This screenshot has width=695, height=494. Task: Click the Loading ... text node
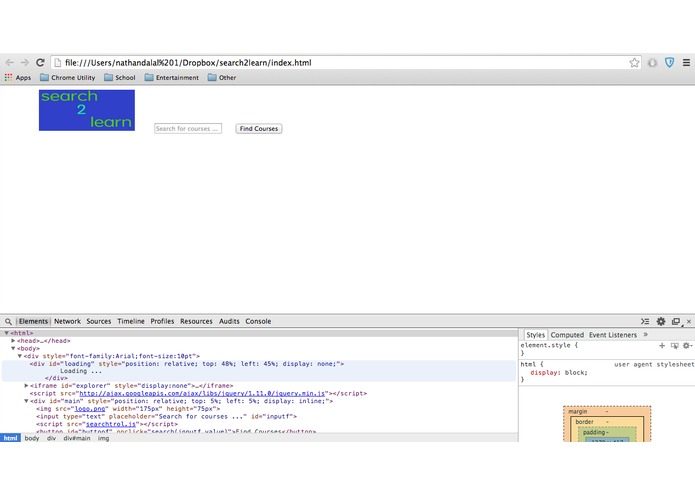tap(81, 371)
